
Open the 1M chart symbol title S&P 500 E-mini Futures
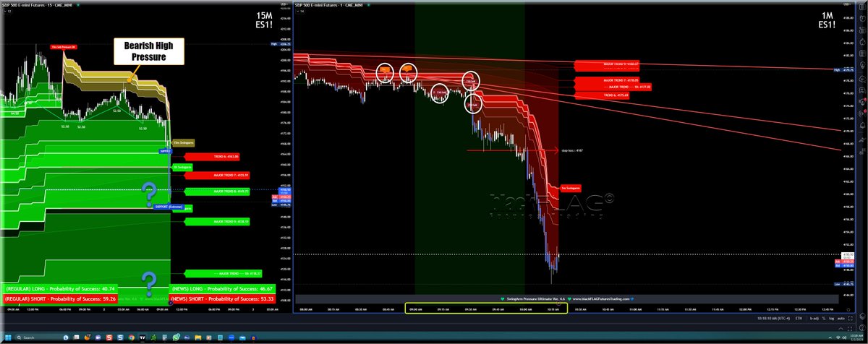coord(329,5)
